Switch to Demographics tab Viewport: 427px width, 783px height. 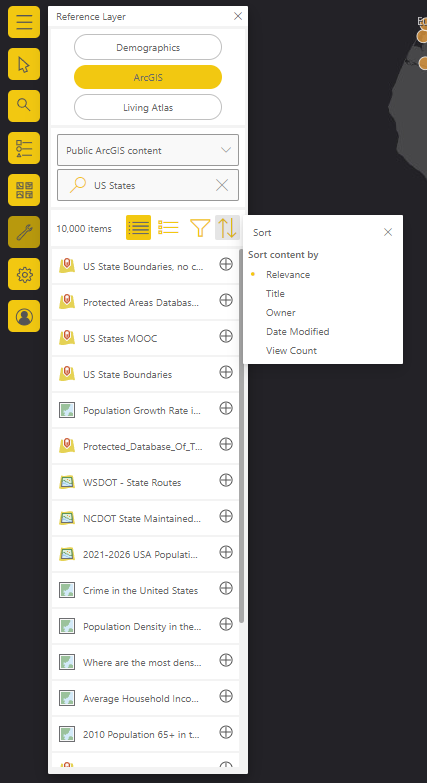click(148, 47)
